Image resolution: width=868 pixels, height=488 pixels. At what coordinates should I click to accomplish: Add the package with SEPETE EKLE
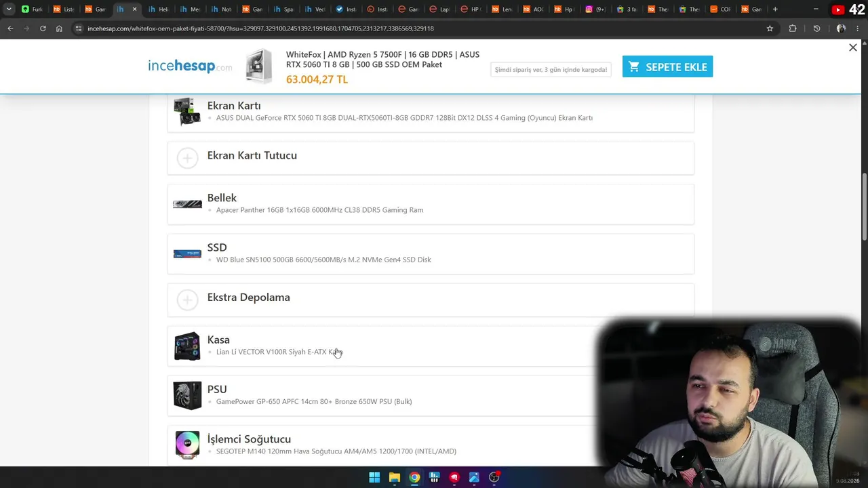click(x=667, y=66)
